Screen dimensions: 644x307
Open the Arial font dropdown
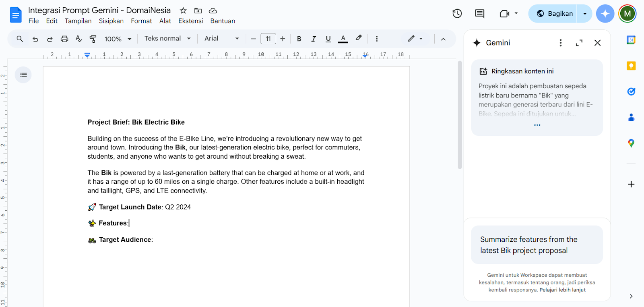(221, 39)
